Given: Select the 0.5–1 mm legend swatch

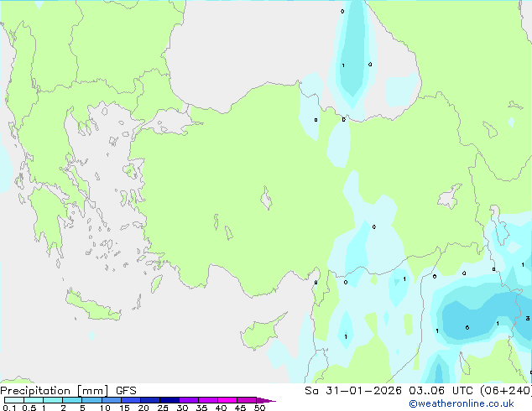Looking at the screenshot, I should [34, 400].
